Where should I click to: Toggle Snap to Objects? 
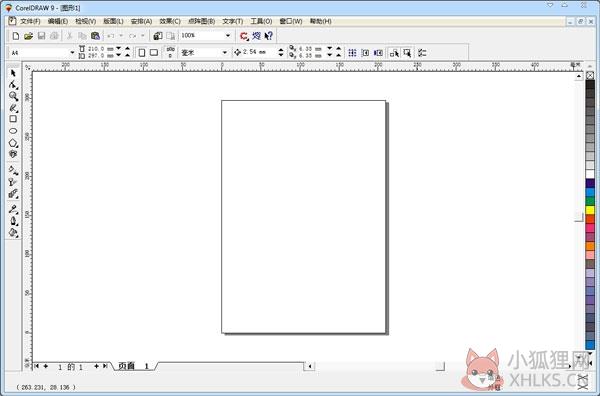[378, 53]
